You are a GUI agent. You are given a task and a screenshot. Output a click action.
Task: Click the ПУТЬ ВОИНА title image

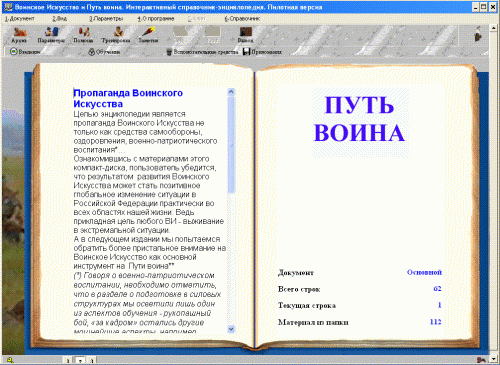[360, 122]
